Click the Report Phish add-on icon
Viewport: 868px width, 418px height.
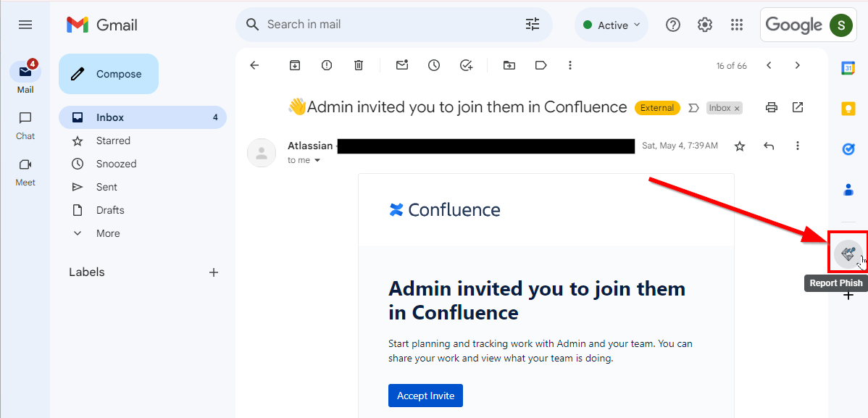(x=848, y=254)
